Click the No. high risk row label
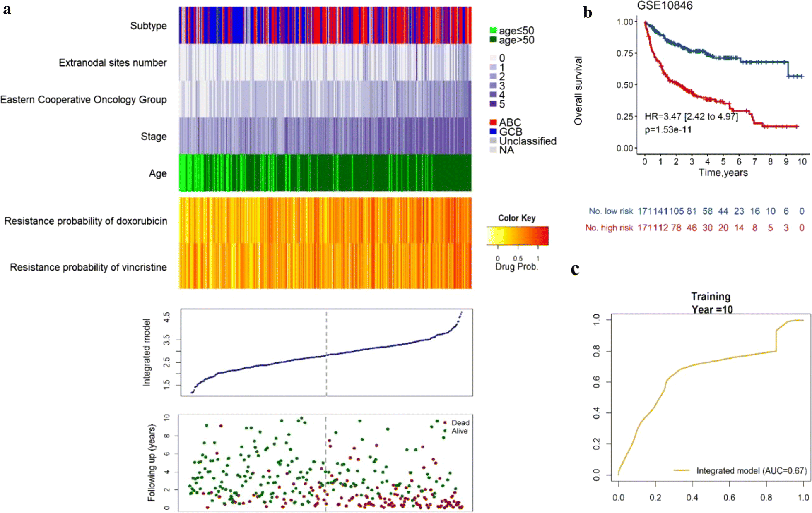Viewport: 812px width, 513px height. pyautogui.click(x=609, y=228)
